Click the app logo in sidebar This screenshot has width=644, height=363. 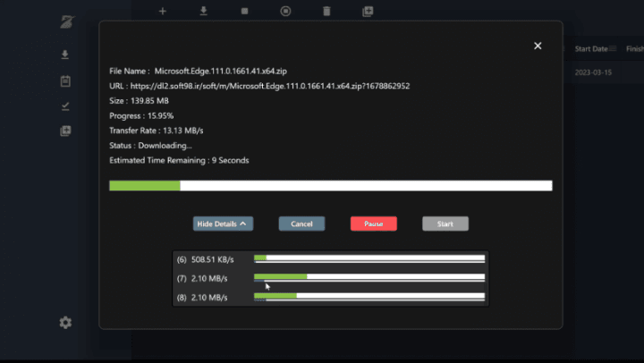pos(67,21)
